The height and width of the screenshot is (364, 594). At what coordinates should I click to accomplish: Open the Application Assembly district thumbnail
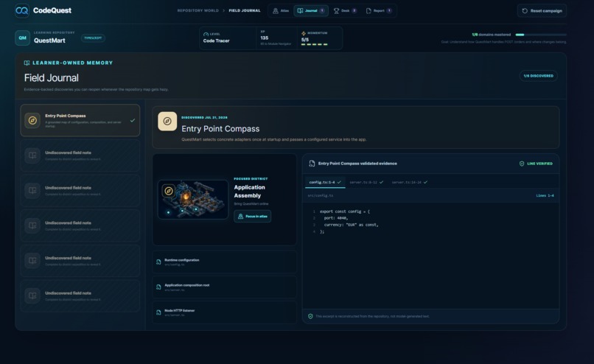(x=193, y=200)
